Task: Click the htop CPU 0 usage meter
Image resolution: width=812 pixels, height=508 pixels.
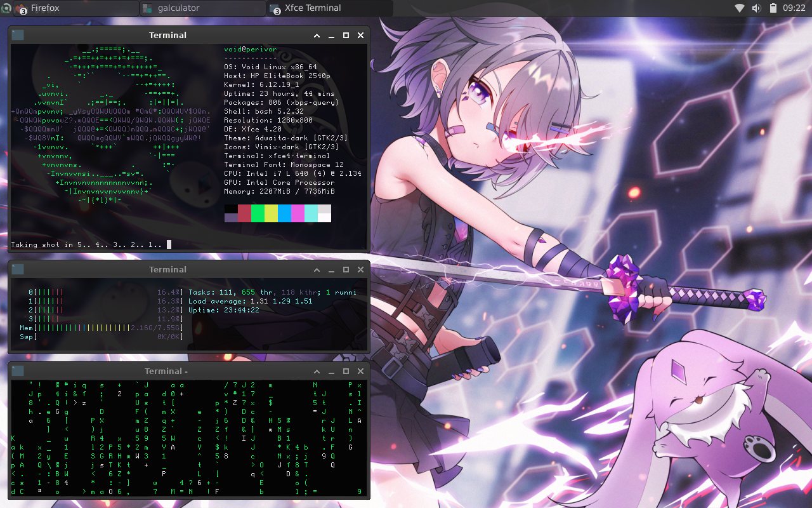Action: click(106, 293)
